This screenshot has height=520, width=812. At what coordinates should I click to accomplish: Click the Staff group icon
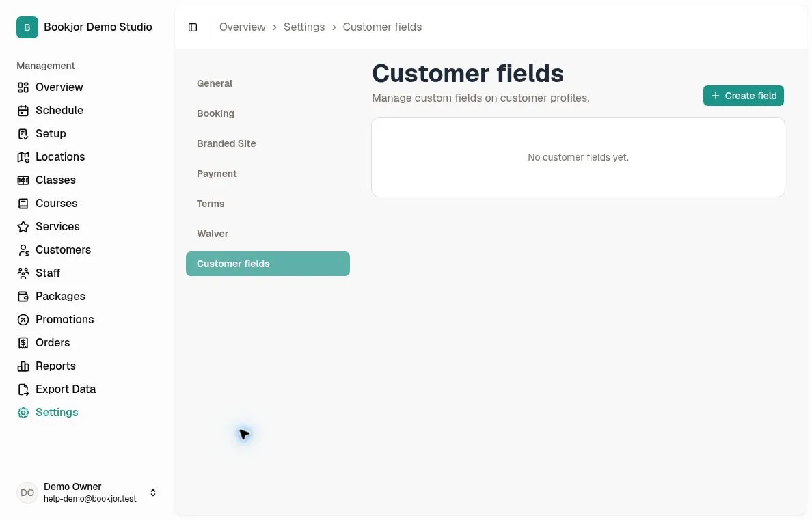(23, 273)
